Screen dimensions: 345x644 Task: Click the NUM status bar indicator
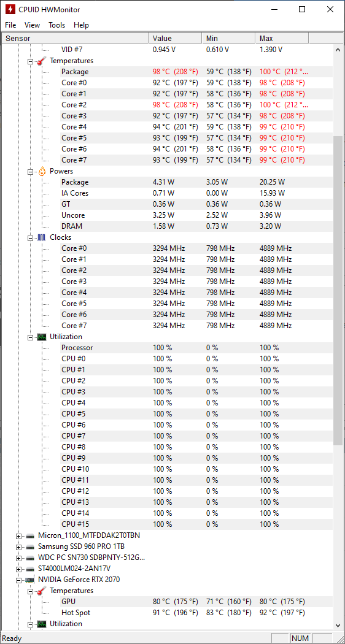tap(300, 638)
